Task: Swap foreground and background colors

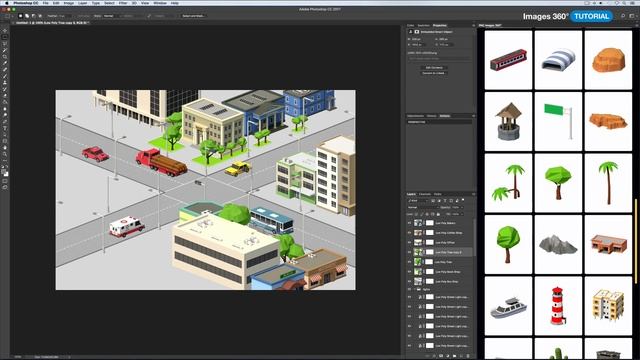Action: point(7,167)
